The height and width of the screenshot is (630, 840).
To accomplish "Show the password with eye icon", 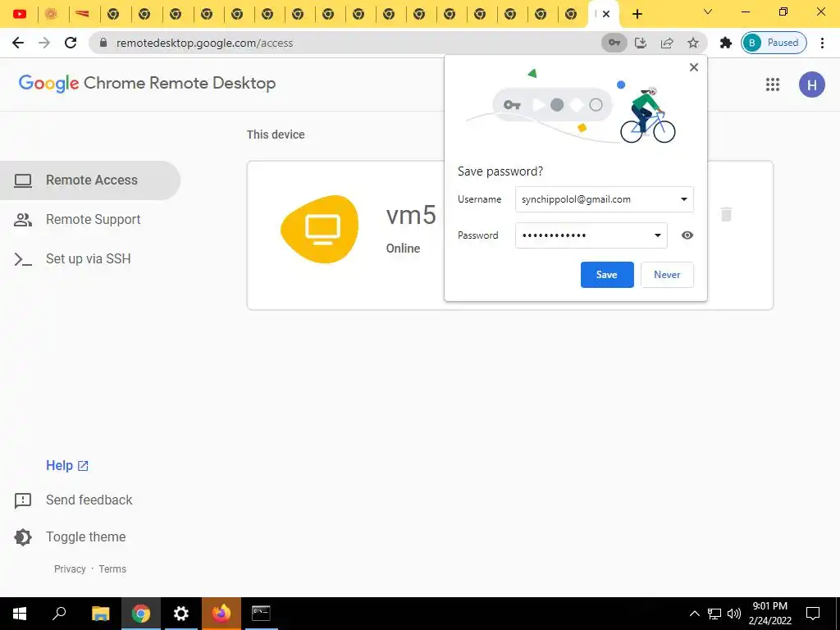I will tap(687, 235).
